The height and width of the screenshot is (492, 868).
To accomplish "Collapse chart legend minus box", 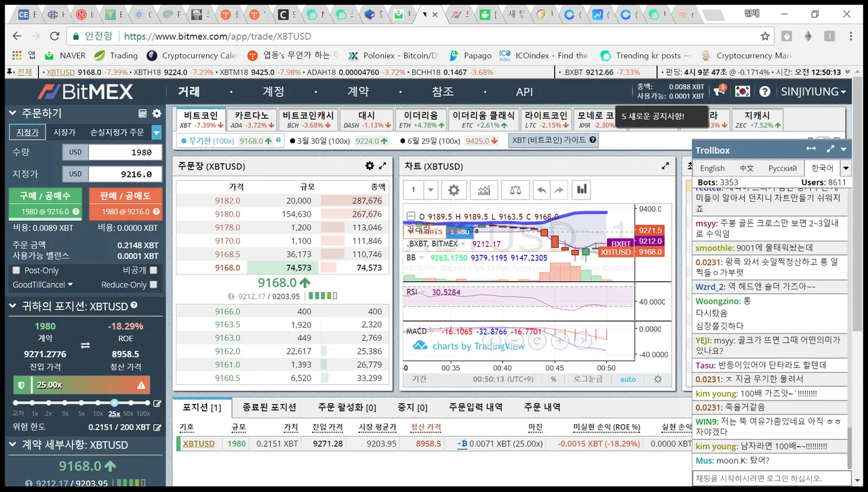I will [410, 216].
